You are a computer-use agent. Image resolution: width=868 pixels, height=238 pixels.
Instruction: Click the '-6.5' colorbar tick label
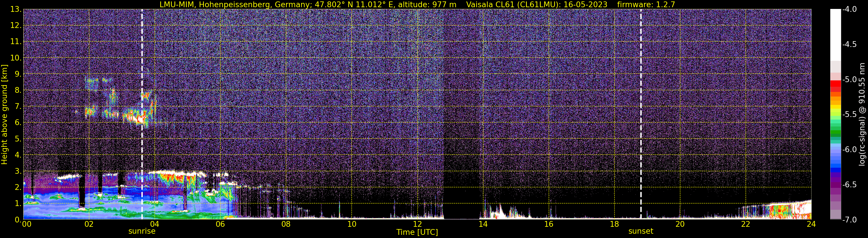point(850,185)
